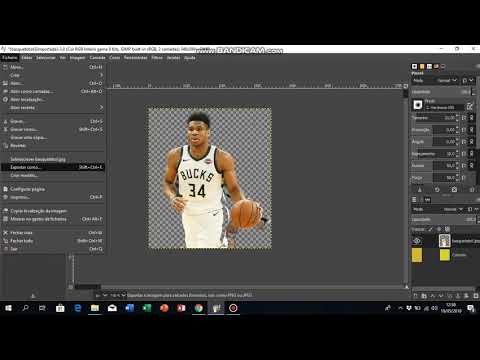Toggle eye visibility of the image layer
Viewport: 480px width, 360px height.
tap(417, 241)
